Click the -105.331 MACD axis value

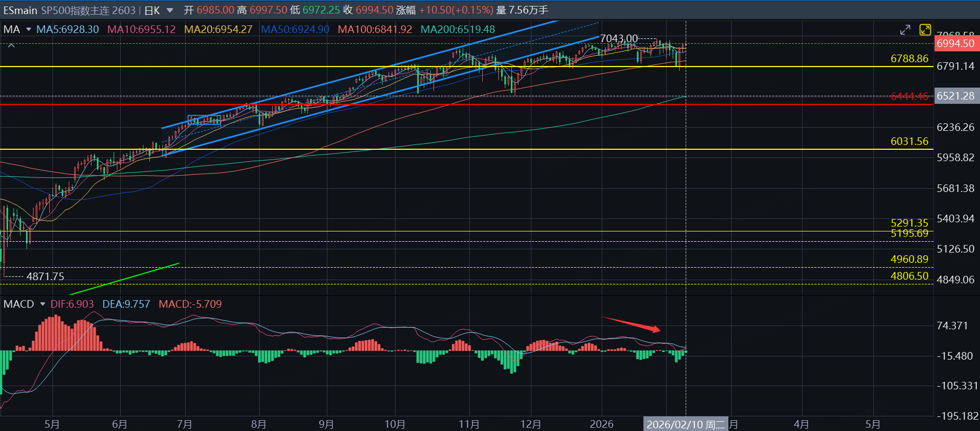pos(957,386)
